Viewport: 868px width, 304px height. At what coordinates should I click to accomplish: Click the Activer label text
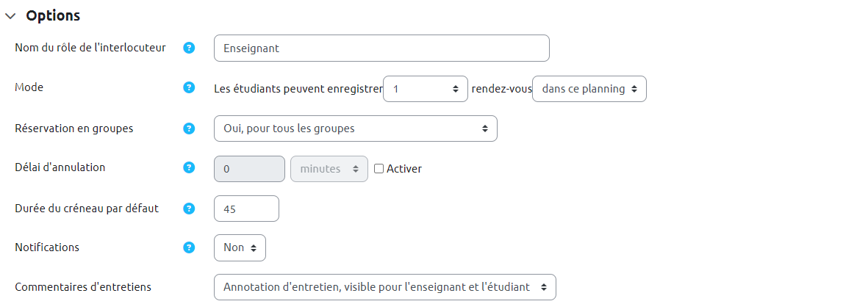click(404, 169)
